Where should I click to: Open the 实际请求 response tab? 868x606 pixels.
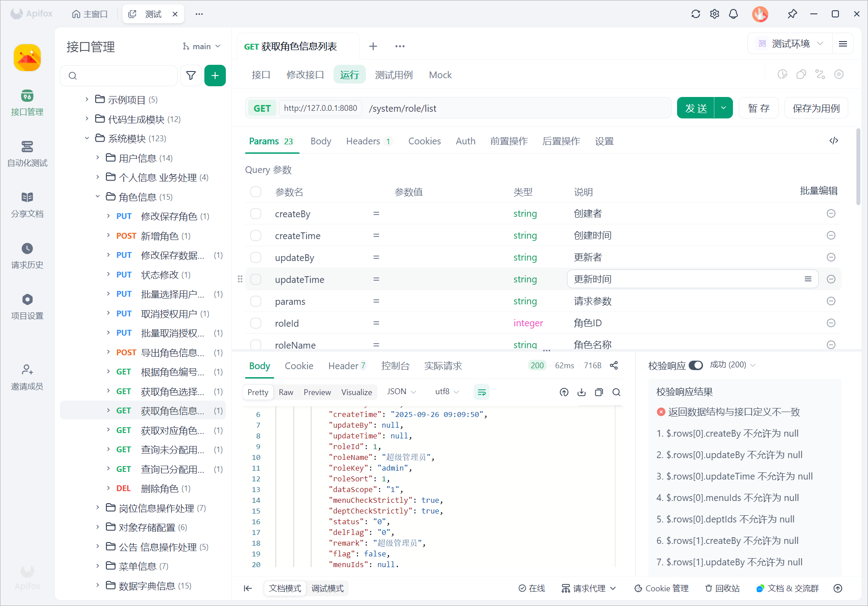(x=443, y=366)
